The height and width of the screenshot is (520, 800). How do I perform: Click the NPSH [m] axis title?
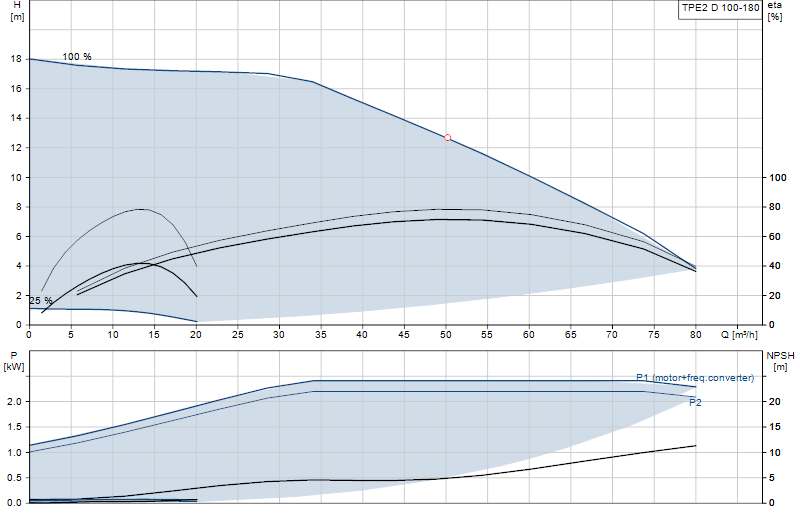[780, 361]
